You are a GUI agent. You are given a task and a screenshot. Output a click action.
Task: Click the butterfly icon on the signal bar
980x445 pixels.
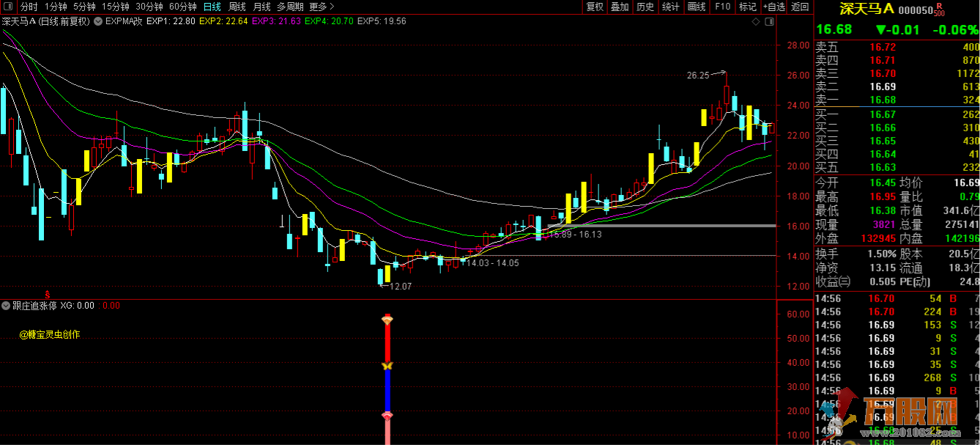tap(388, 365)
